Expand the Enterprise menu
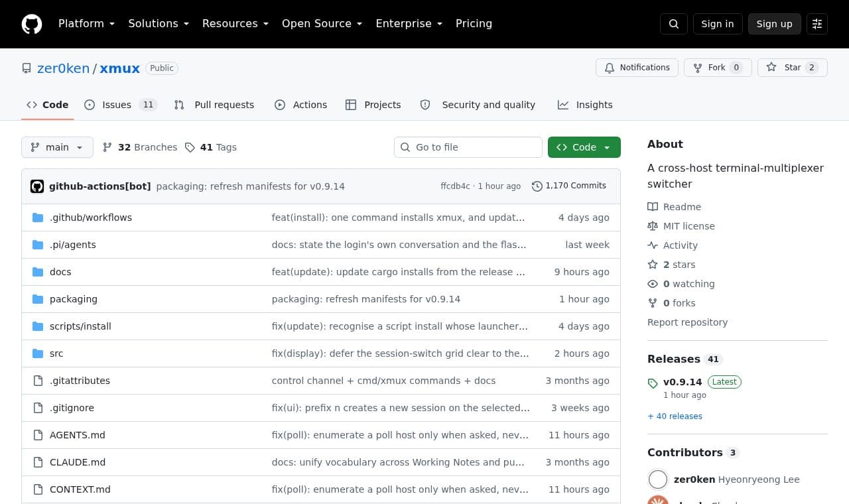Image resolution: width=849 pixels, height=504 pixels. click(409, 24)
